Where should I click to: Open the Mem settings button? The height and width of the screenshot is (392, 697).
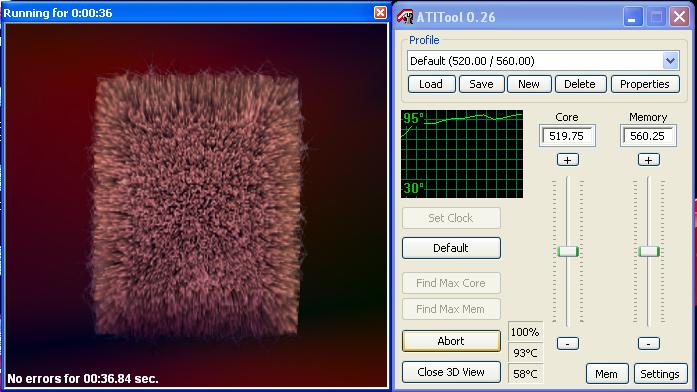point(607,374)
